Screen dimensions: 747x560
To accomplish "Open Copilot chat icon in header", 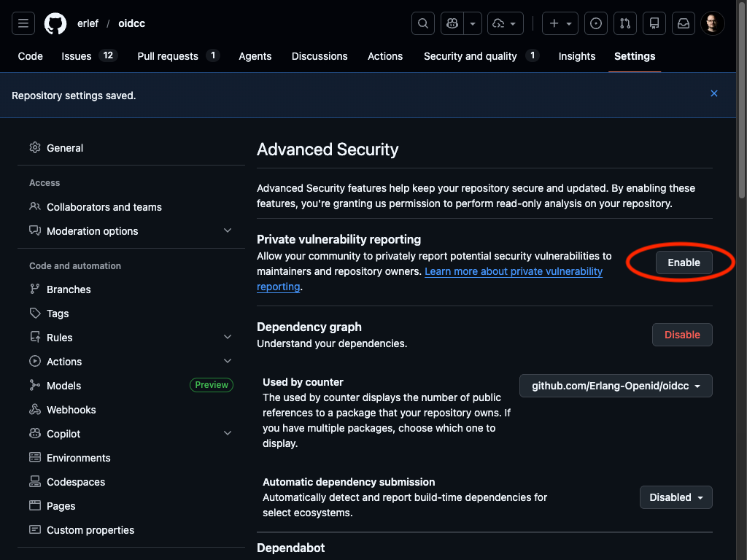I will (452, 23).
